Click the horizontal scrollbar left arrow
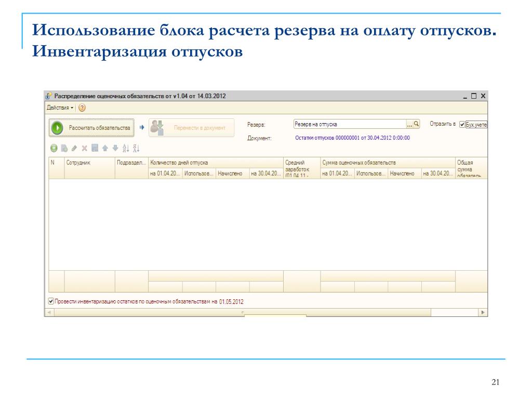The image size is (532, 399). pyautogui.click(x=49, y=312)
